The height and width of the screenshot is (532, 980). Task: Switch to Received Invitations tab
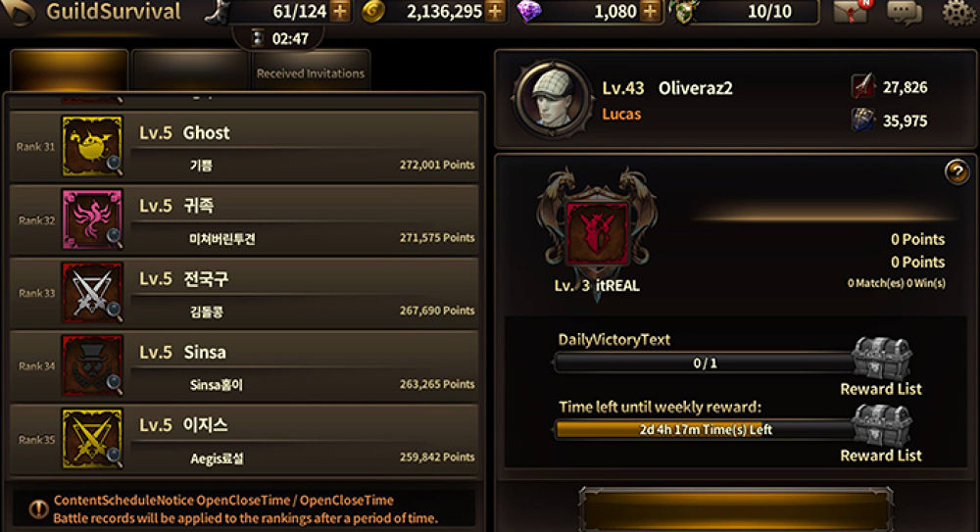[x=311, y=73]
